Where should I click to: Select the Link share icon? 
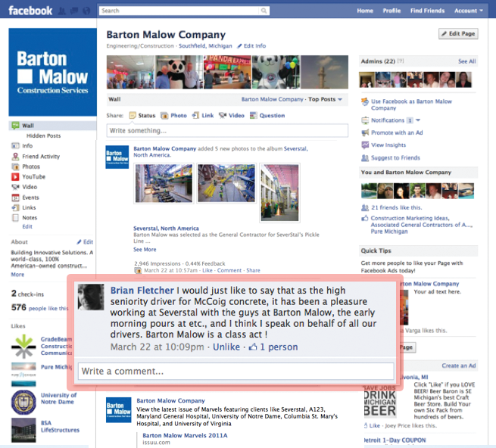tap(195, 115)
